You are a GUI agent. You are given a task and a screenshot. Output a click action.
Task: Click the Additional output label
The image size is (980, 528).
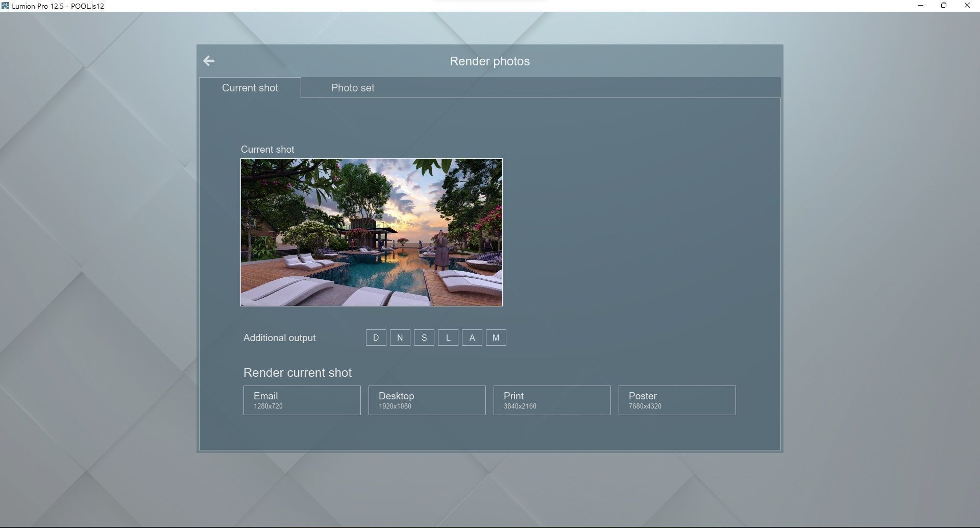(x=279, y=338)
